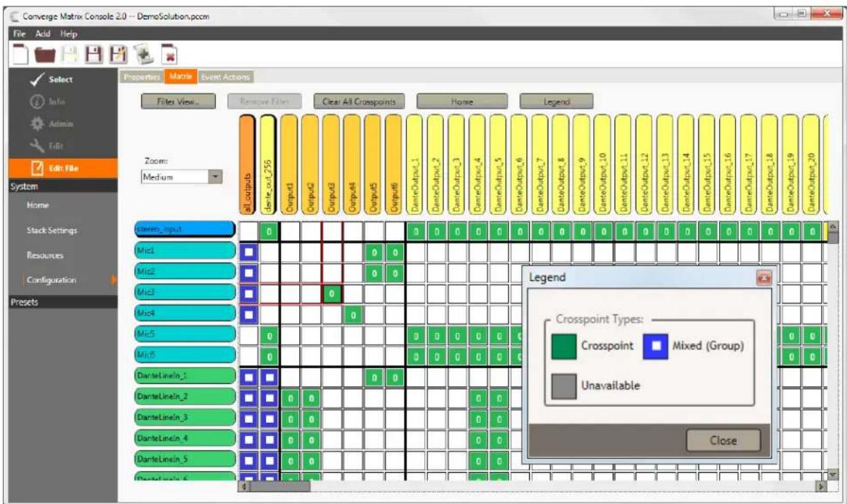The height and width of the screenshot is (504, 847).
Task: Select the Mic3 row header
Action: (x=184, y=292)
